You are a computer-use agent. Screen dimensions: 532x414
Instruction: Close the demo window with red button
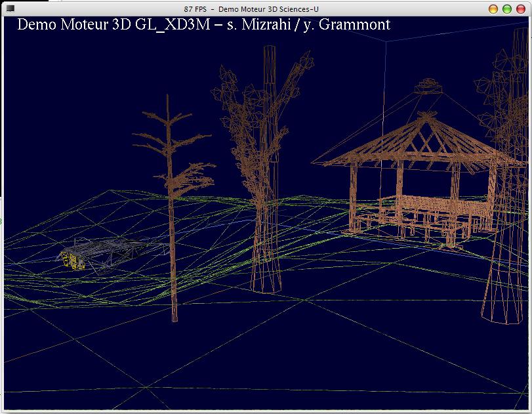coord(521,9)
